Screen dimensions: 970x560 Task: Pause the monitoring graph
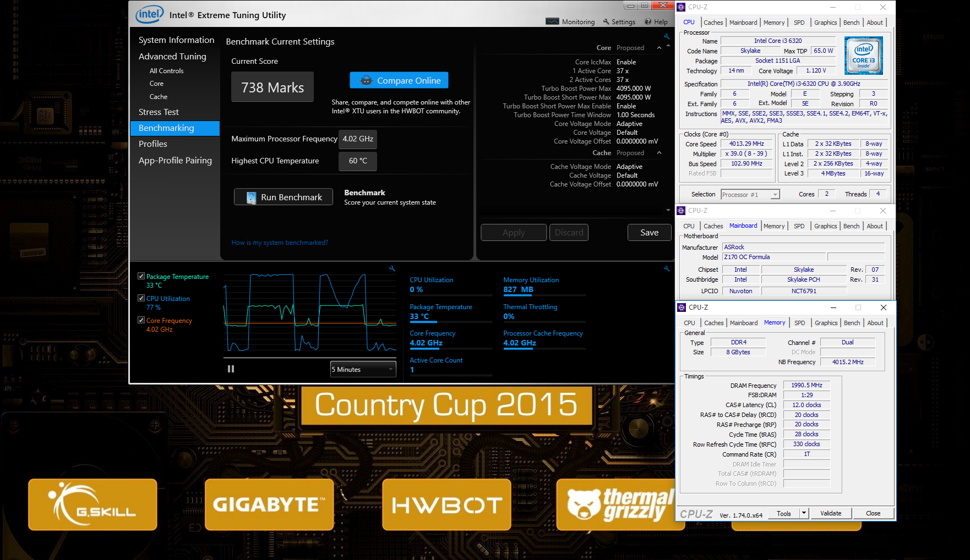pyautogui.click(x=231, y=369)
